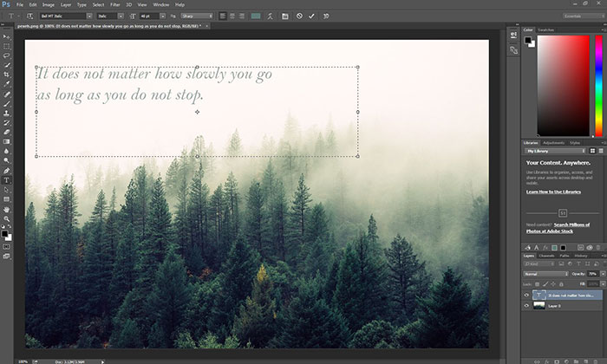The width and height of the screenshot is (607, 364).
Task: Hide the text layer using its eye icon
Action: [526, 294]
